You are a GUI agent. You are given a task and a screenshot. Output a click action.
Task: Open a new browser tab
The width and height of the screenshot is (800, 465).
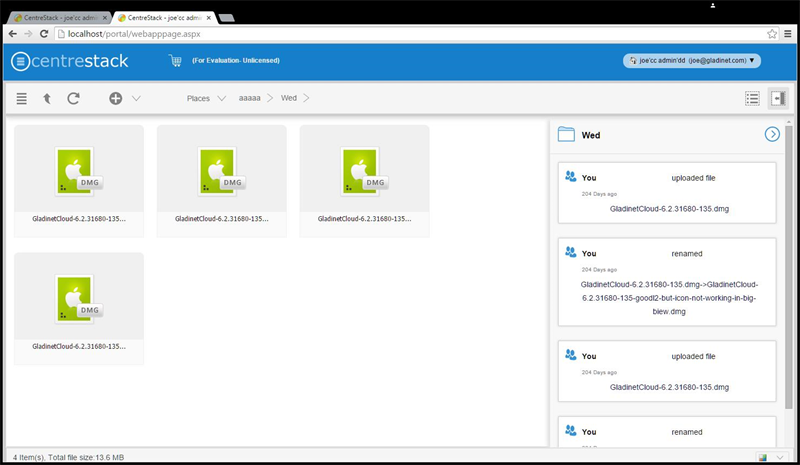227,18
